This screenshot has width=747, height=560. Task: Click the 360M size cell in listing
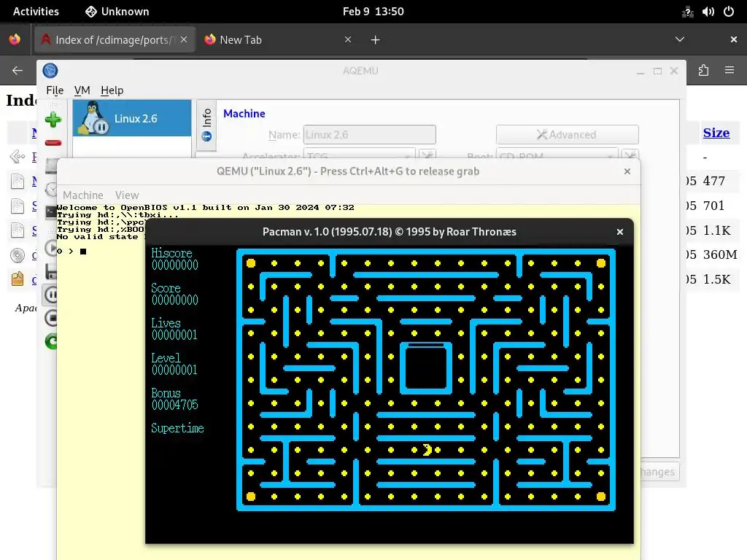(720, 254)
